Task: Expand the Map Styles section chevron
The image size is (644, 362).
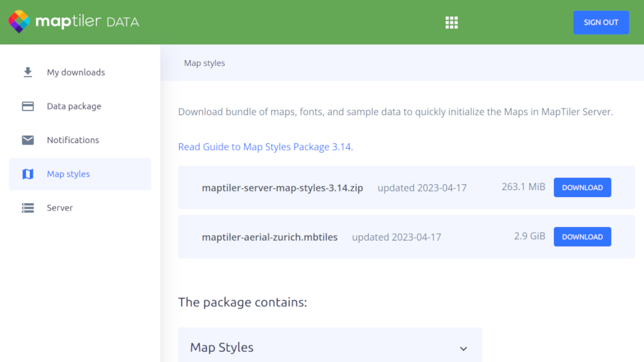Action: (463, 348)
